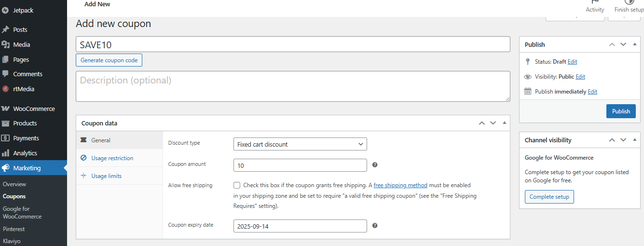Image resolution: width=644 pixels, height=246 pixels.
Task: Move Coupon data panel up
Action: pos(481,123)
